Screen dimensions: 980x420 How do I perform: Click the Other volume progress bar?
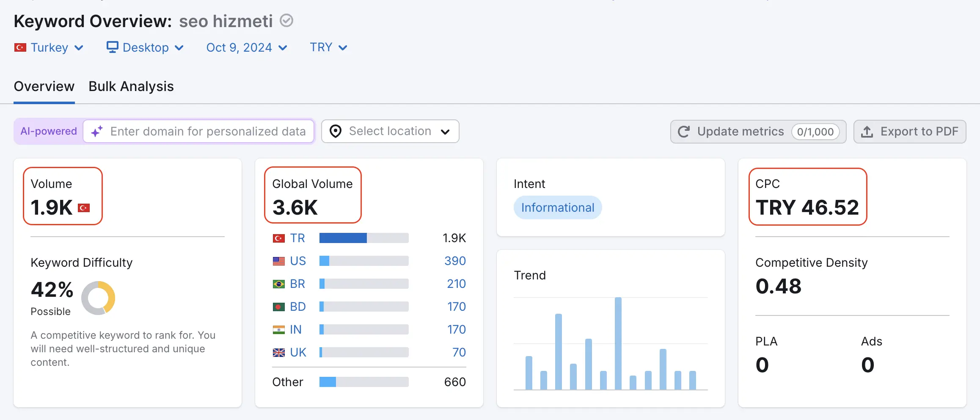[364, 382]
